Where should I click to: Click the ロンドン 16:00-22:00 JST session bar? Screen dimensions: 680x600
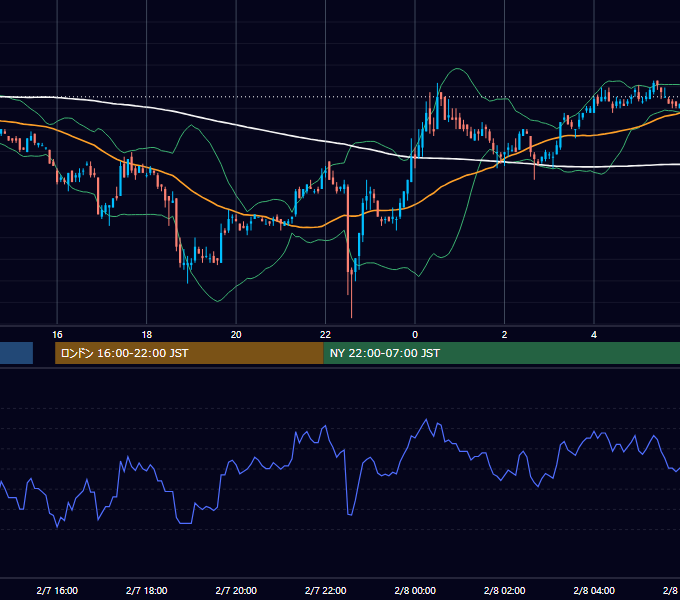[x=189, y=353]
